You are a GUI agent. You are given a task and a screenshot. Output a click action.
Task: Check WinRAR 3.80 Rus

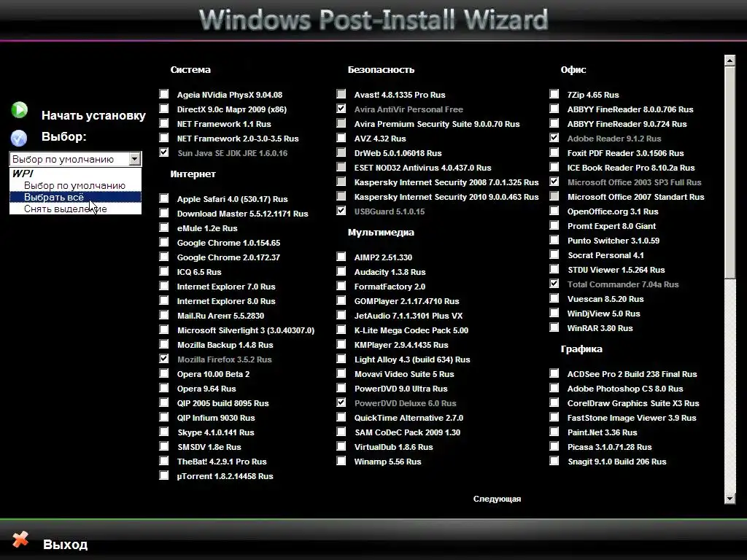pyautogui.click(x=554, y=327)
